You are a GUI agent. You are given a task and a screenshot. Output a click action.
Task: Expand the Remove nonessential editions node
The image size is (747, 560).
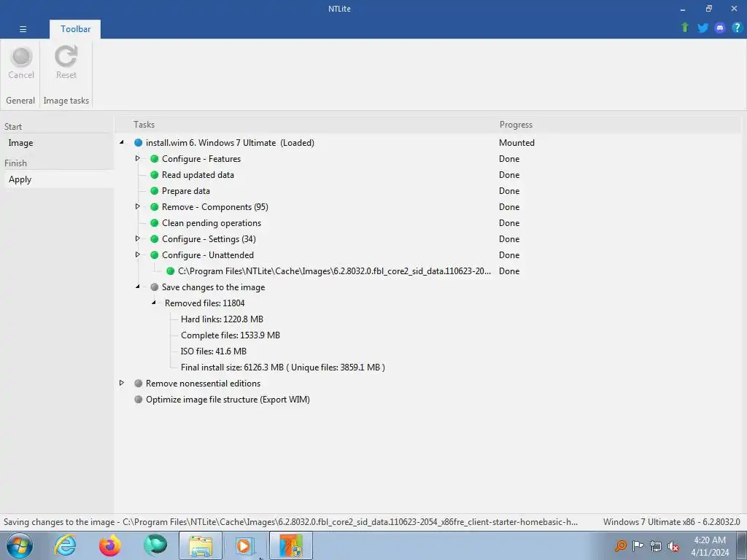(x=122, y=383)
